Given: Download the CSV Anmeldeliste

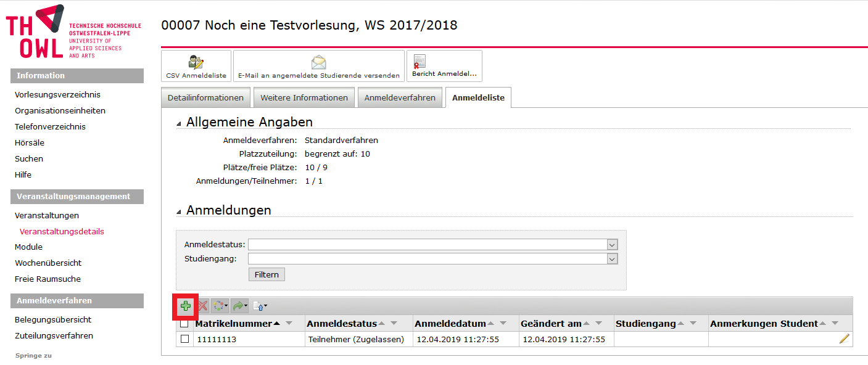Looking at the screenshot, I should tap(196, 67).
